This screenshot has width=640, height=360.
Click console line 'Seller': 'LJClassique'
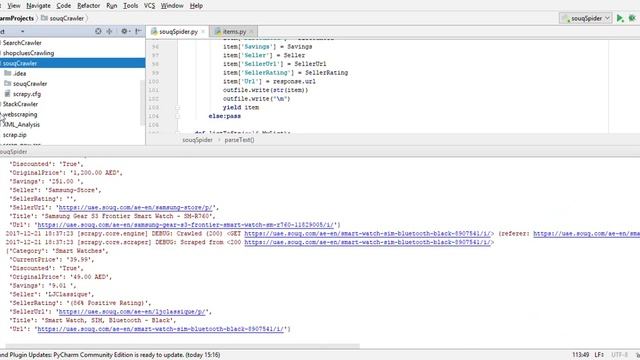coord(51,294)
